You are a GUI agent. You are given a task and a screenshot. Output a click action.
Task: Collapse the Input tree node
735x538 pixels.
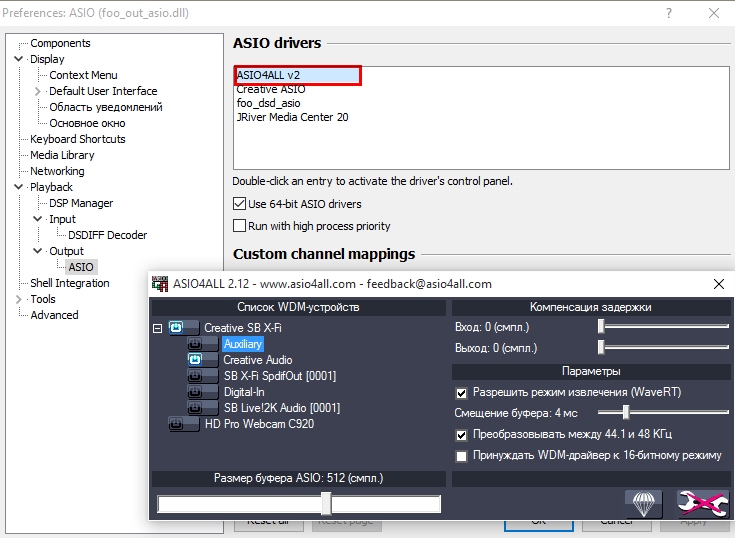point(38,219)
